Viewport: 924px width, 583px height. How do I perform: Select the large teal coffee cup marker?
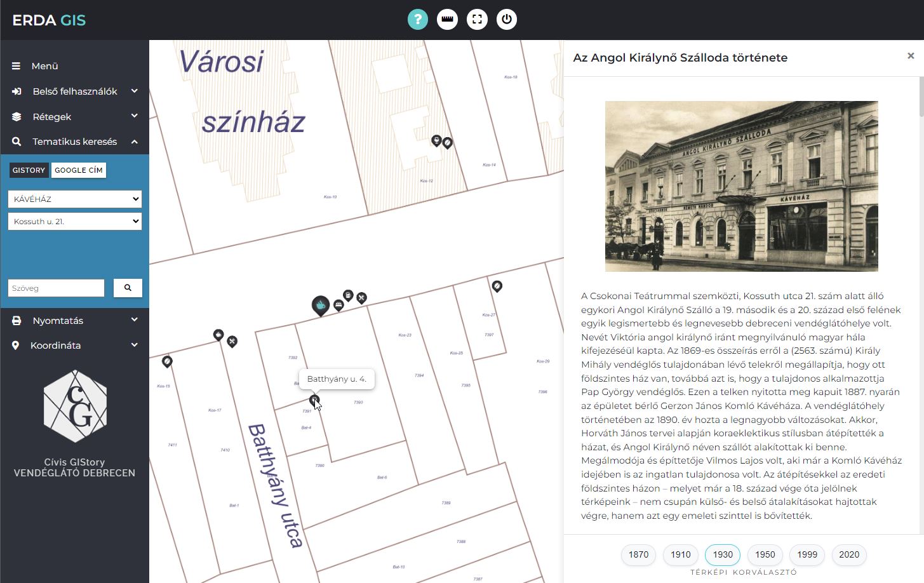click(321, 305)
